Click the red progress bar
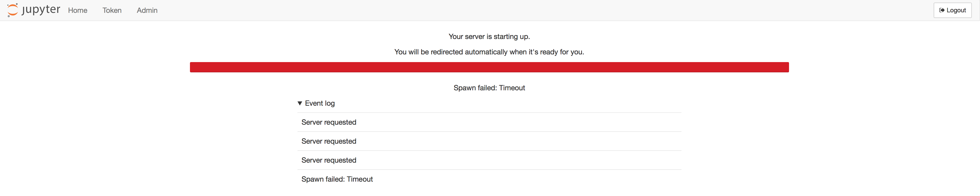This screenshot has width=980, height=196. [489, 67]
